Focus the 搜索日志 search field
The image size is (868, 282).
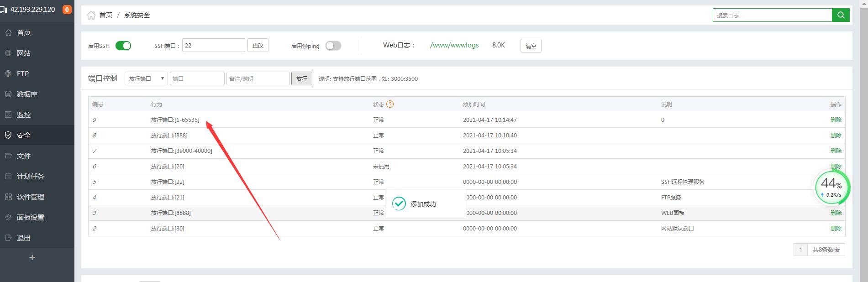point(772,15)
